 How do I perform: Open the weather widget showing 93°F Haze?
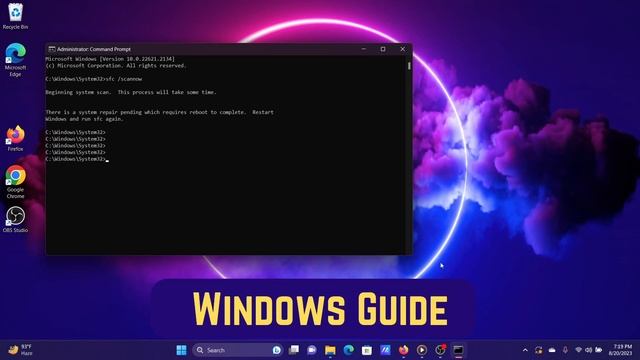20,350
